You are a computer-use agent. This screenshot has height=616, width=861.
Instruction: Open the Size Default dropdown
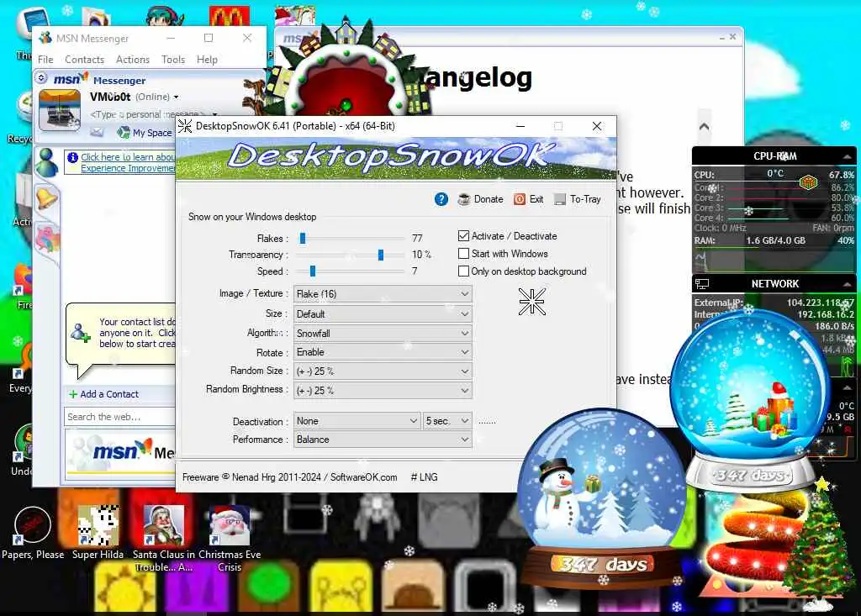click(x=383, y=314)
